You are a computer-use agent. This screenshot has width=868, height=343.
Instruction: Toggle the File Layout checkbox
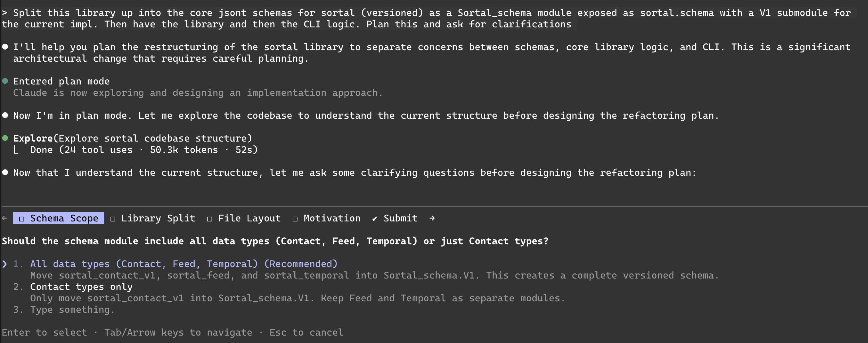(x=209, y=219)
